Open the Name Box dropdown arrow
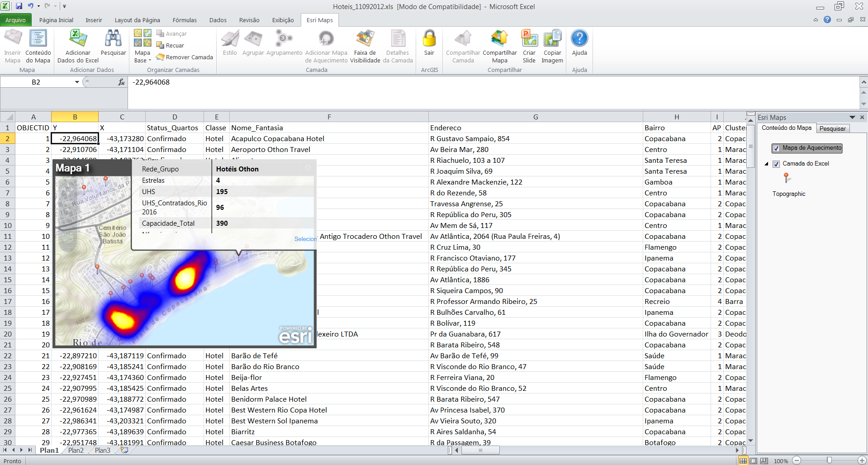 click(x=77, y=82)
